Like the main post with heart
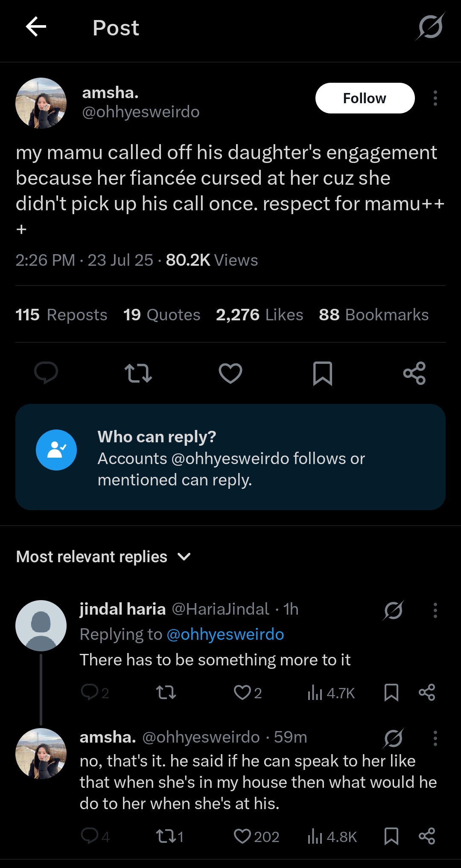 pos(230,373)
